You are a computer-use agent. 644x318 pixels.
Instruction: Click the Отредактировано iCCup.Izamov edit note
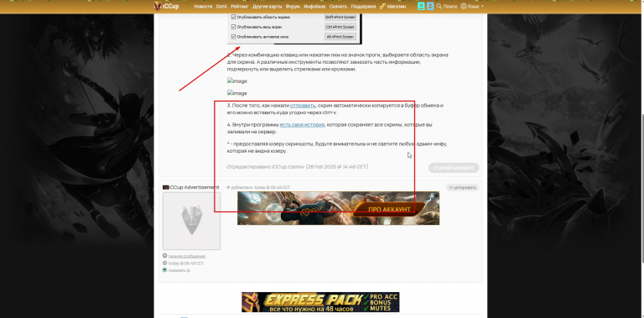tap(298, 167)
